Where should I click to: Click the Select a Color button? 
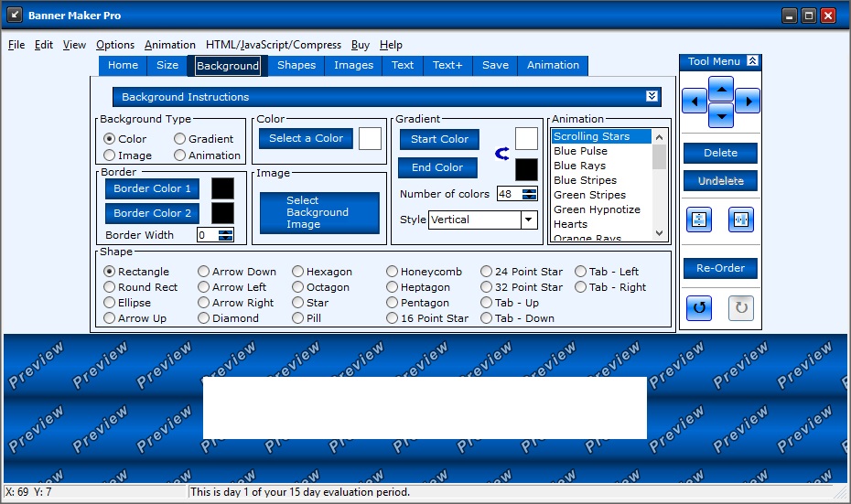(x=307, y=138)
